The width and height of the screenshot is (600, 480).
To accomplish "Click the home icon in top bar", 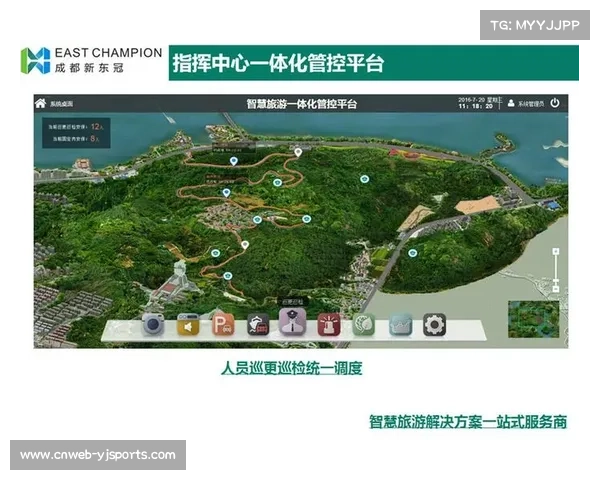I will click(x=40, y=103).
